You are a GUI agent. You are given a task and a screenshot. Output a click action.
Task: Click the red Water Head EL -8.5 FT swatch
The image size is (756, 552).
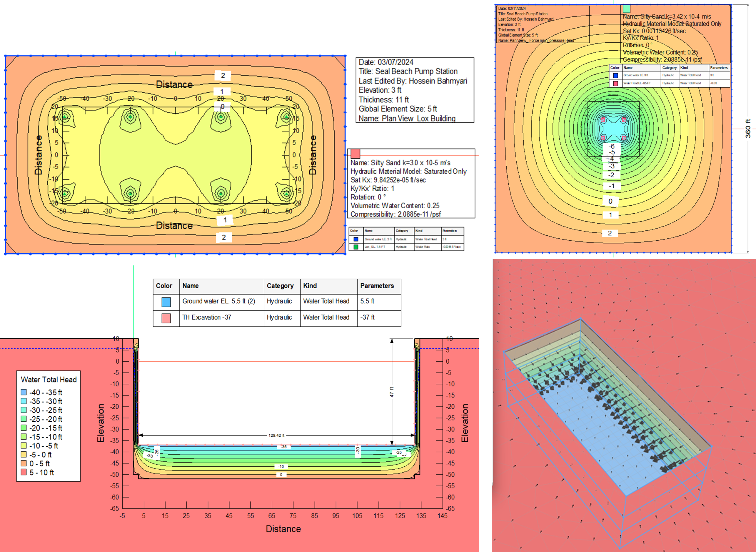click(615, 83)
